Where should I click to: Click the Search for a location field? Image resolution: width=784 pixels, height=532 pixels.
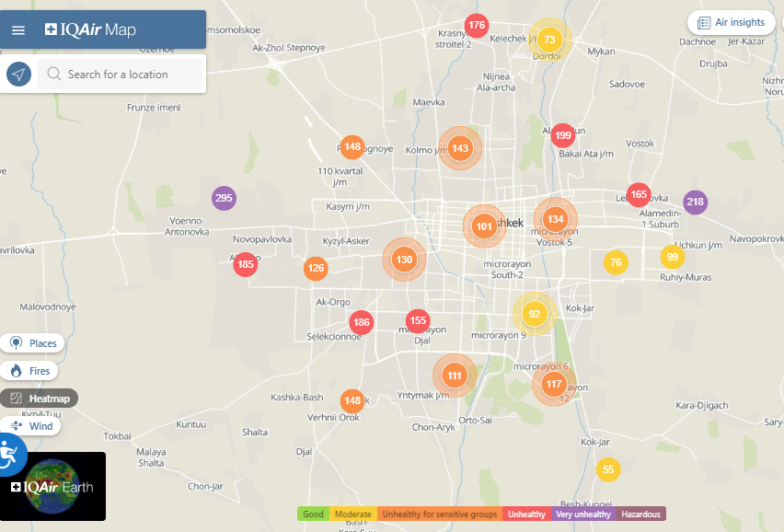click(x=129, y=75)
